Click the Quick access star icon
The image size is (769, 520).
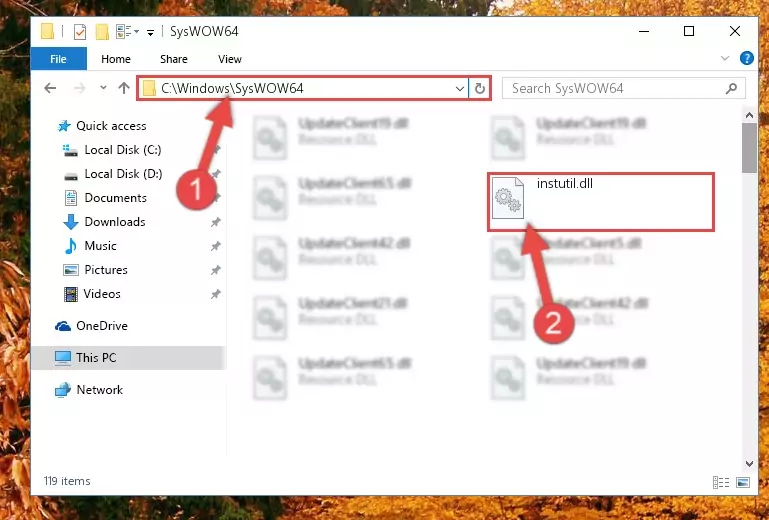[x=64, y=126]
